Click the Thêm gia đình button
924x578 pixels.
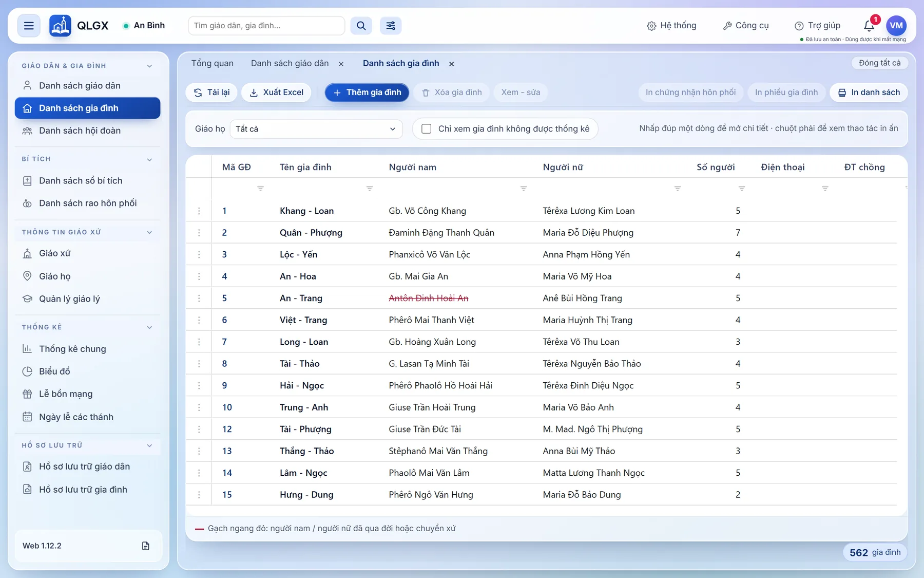point(367,92)
